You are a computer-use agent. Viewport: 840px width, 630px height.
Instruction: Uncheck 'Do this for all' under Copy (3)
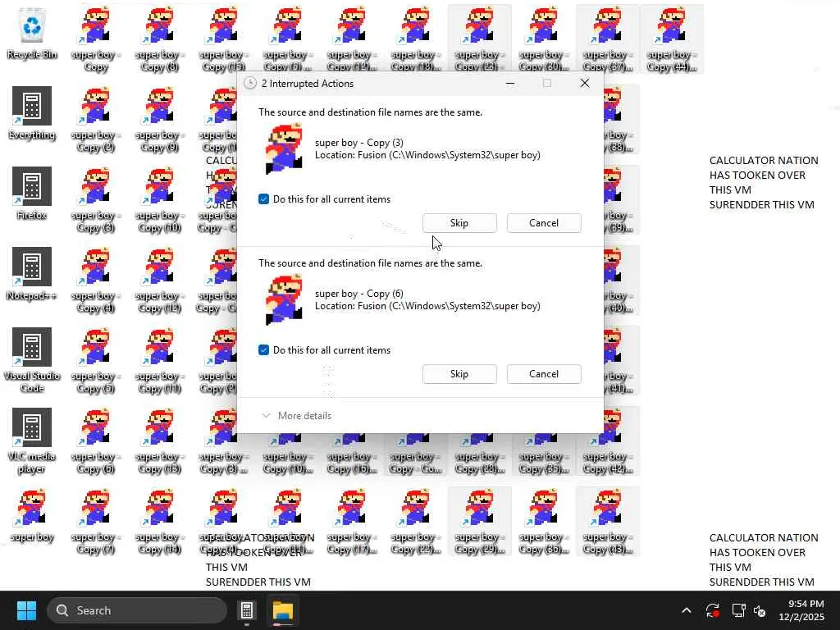click(263, 199)
